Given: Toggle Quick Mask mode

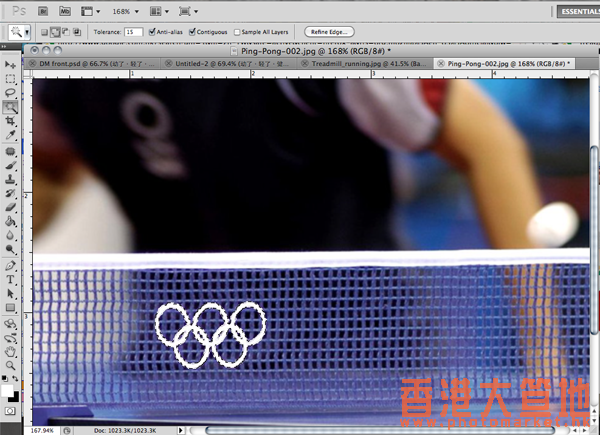Looking at the screenshot, I should pyautogui.click(x=10, y=411).
